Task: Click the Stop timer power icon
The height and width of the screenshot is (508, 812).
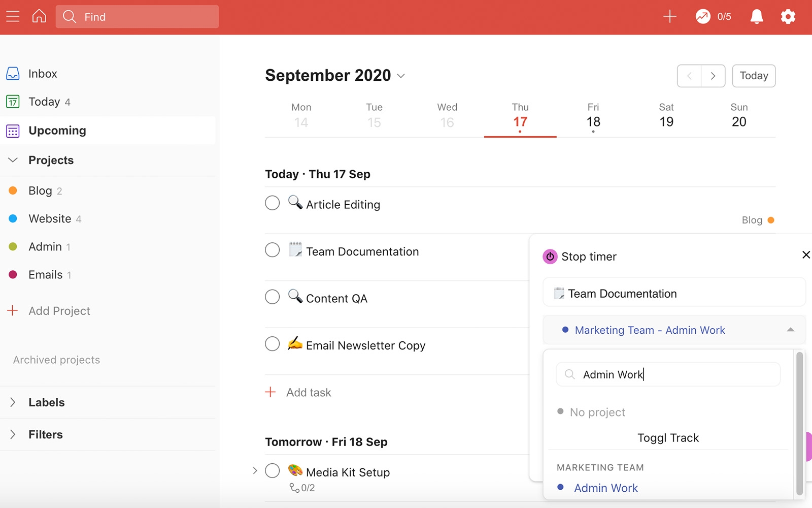Action: [x=550, y=257]
